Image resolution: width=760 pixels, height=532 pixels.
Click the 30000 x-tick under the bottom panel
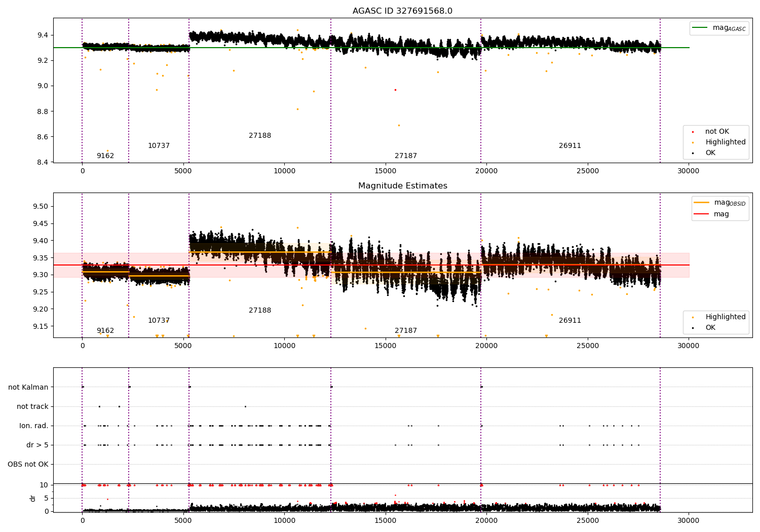pos(688,520)
